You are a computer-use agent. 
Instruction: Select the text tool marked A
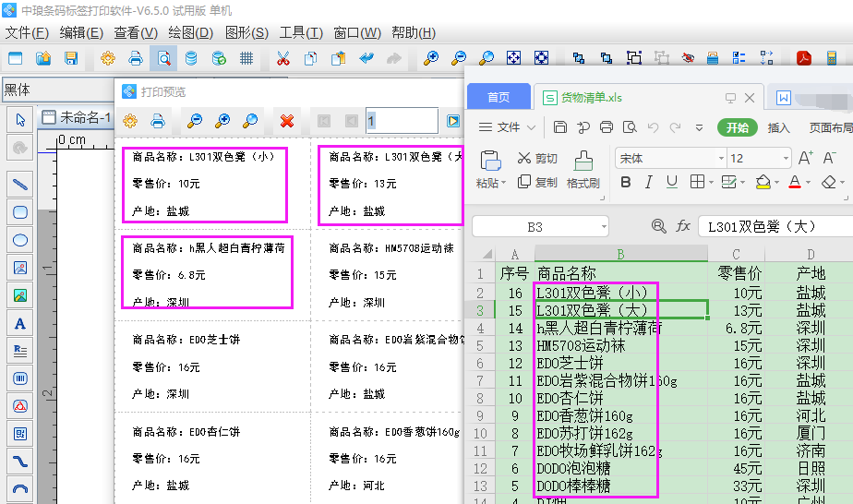[19, 323]
